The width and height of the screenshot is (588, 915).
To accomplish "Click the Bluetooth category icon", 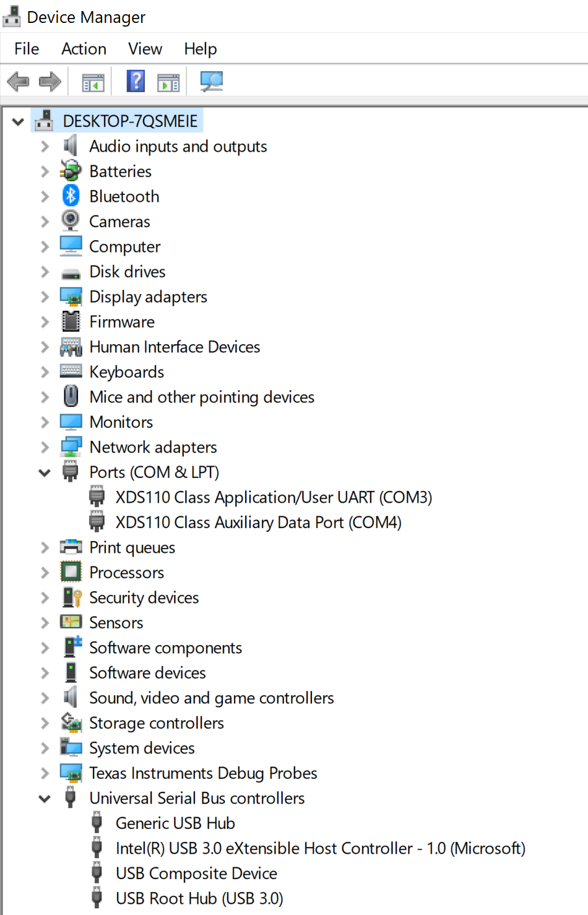I will (x=71, y=196).
